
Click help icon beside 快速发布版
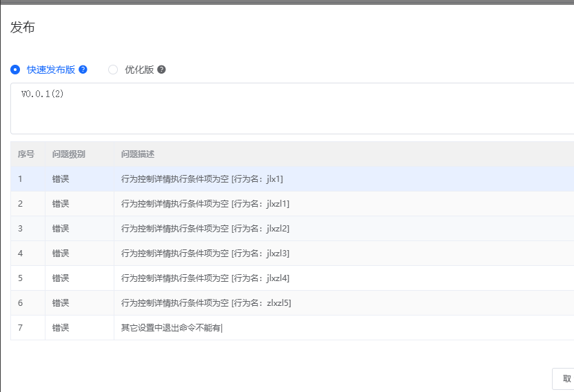click(x=83, y=70)
